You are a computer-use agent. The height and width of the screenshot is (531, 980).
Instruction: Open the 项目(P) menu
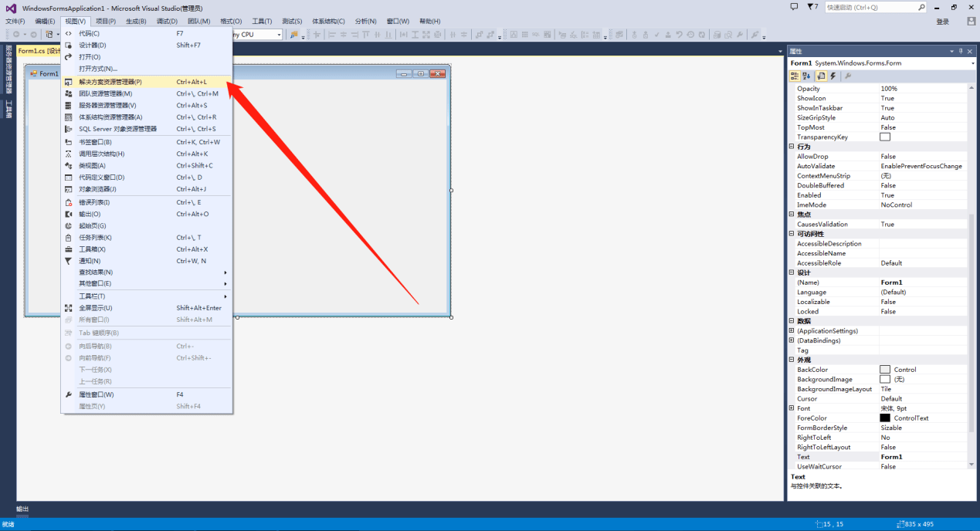coord(106,21)
